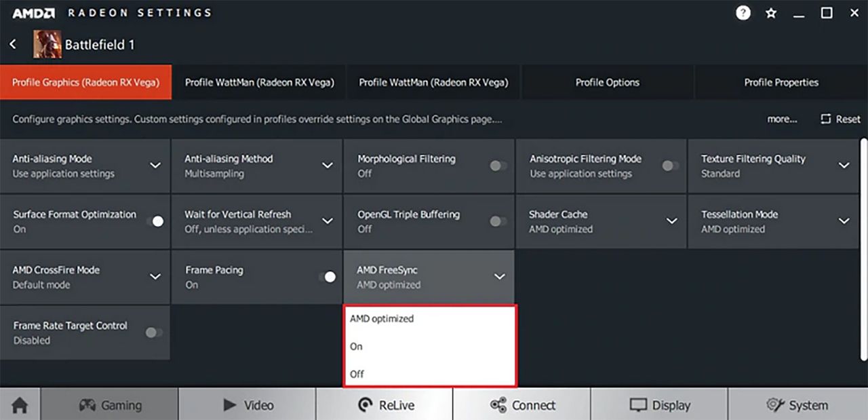The height and width of the screenshot is (420, 868).
Task: Expand Anti-aliasing Mode dropdown
Action: [x=155, y=166]
